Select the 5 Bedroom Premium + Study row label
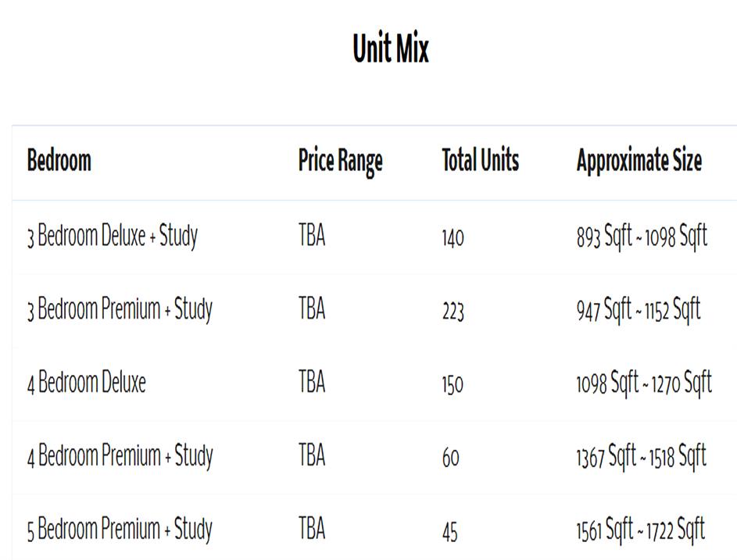Image resolution: width=737 pixels, height=560 pixels. pos(120,530)
